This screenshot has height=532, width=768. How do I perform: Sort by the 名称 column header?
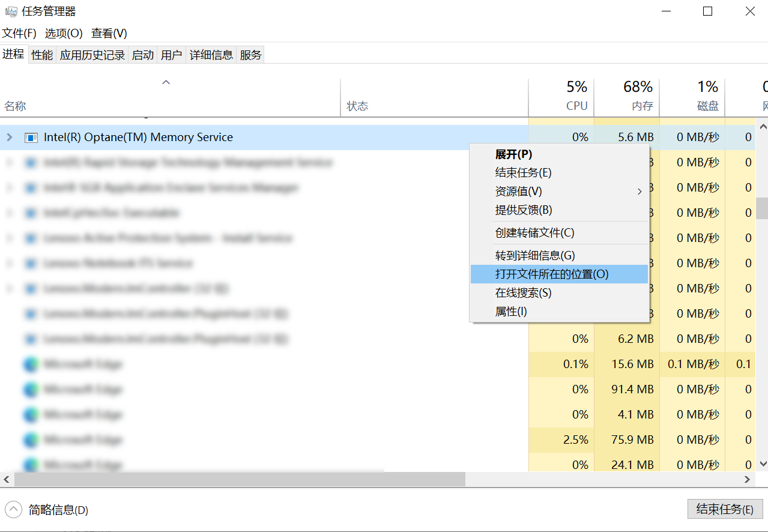[170, 97]
